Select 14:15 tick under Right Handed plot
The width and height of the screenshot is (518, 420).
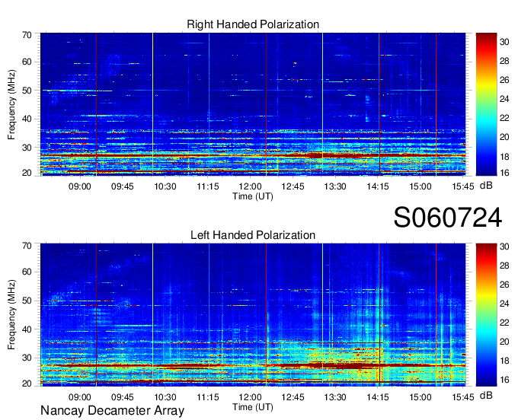(x=378, y=186)
